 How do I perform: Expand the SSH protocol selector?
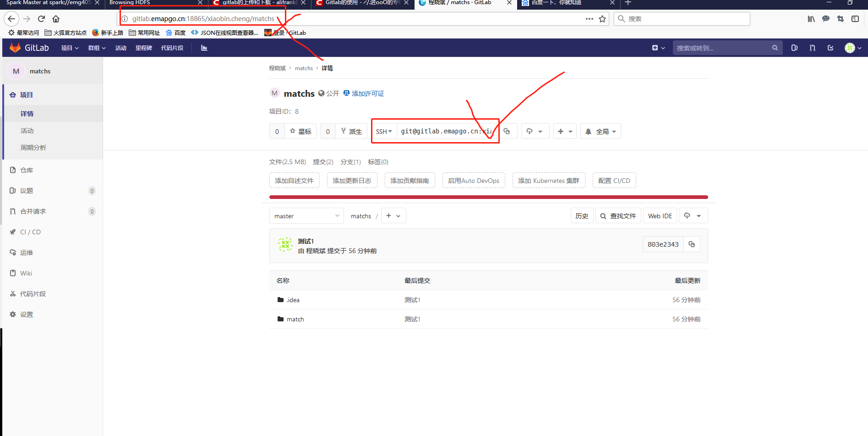pos(383,131)
